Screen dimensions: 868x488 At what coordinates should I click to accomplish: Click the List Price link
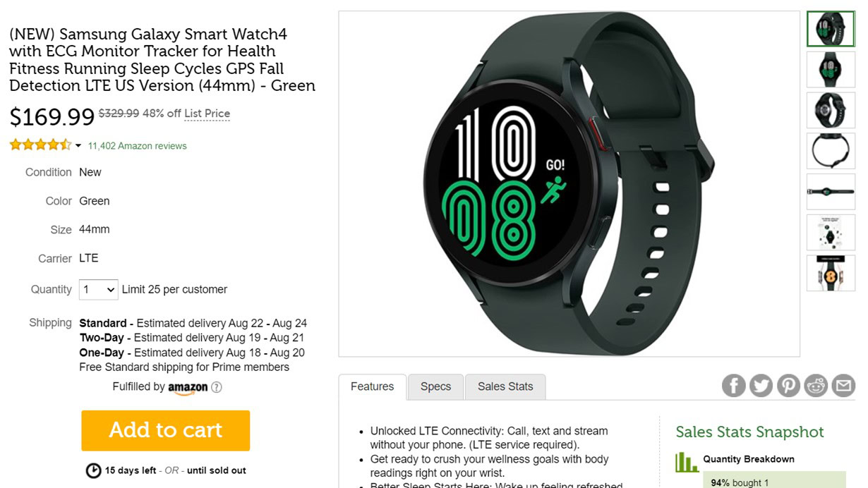point(207,114)
